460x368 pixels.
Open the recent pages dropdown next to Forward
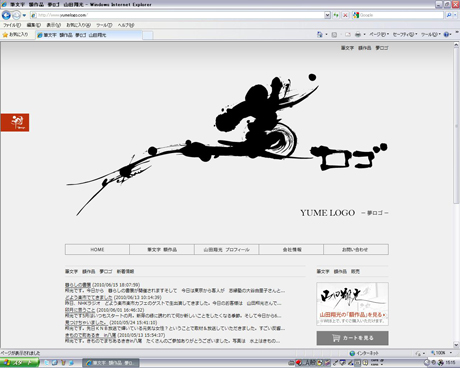coord(24,15)
